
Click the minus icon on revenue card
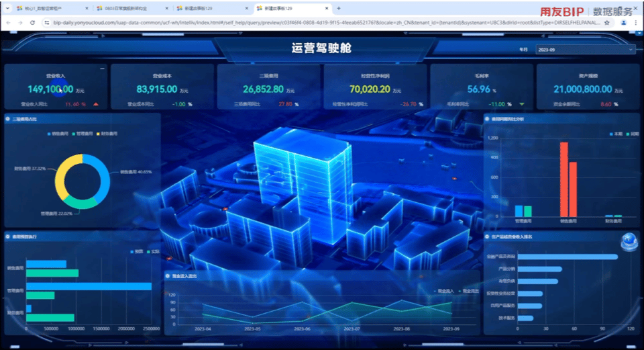[102, 69]
